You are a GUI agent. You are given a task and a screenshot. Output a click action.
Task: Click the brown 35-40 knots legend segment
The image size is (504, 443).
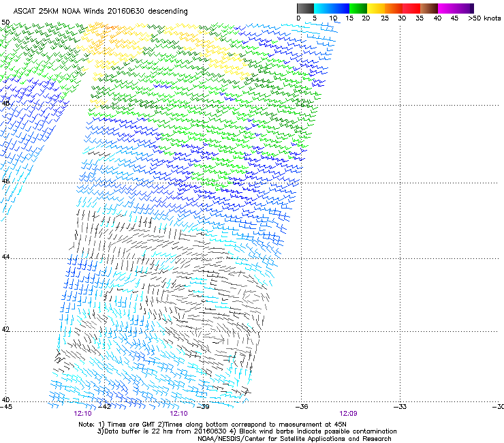pyautogui.click(x=429, y=8)
